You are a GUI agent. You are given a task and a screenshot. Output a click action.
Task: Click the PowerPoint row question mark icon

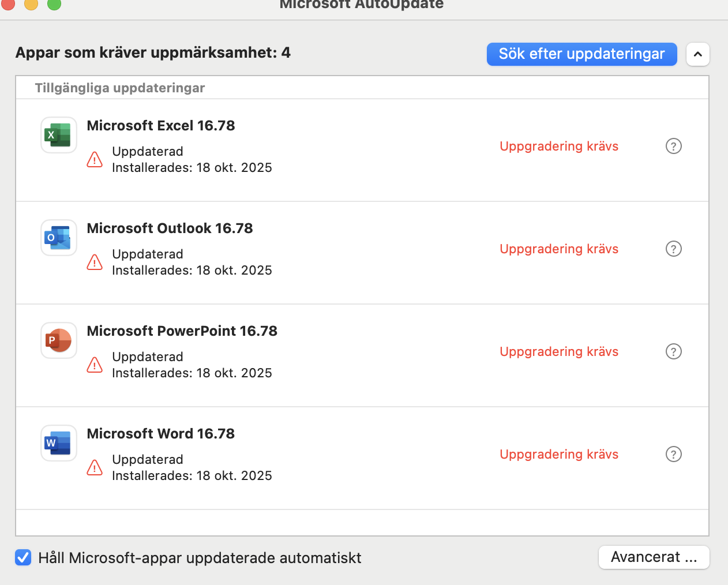click(674, 351)
